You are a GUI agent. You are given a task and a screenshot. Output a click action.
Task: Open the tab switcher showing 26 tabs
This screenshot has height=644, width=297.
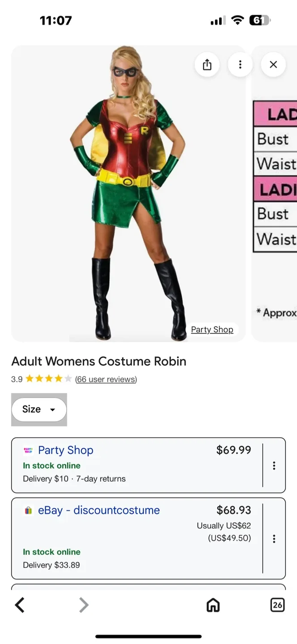click(278, 605)
